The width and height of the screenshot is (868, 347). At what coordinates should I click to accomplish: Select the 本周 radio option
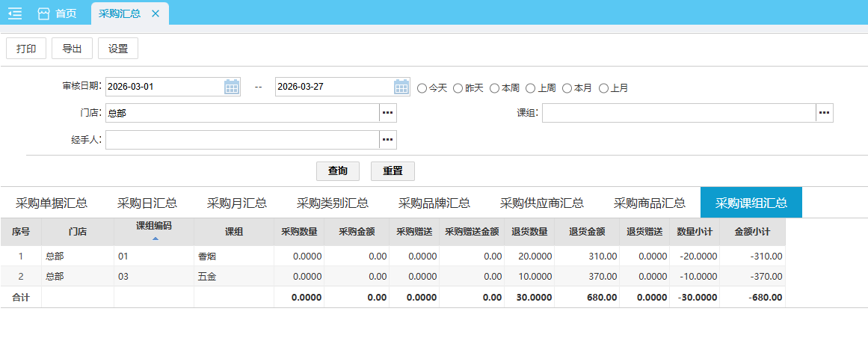[x=494, y=88]
